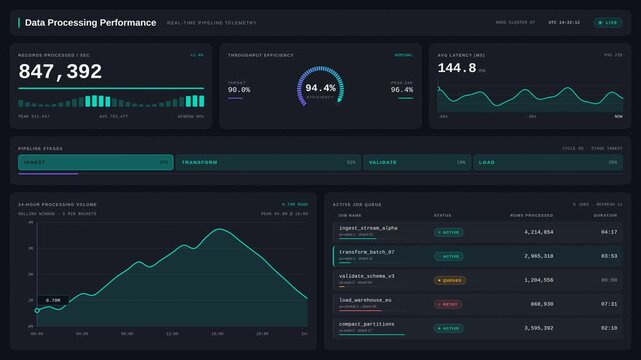Click rows value 3,595,392
This screenshot has height=360, width=641.
539,328
